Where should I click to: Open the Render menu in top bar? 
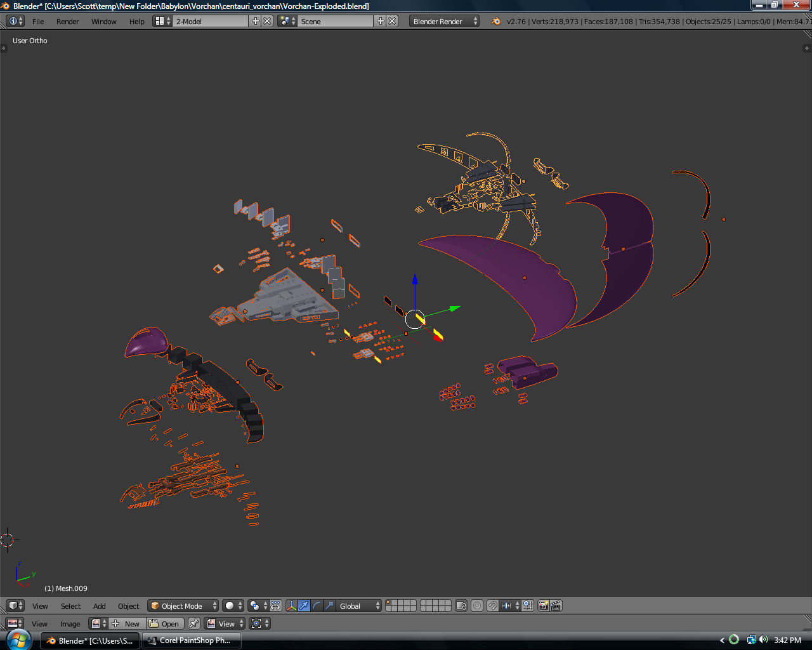68,21
